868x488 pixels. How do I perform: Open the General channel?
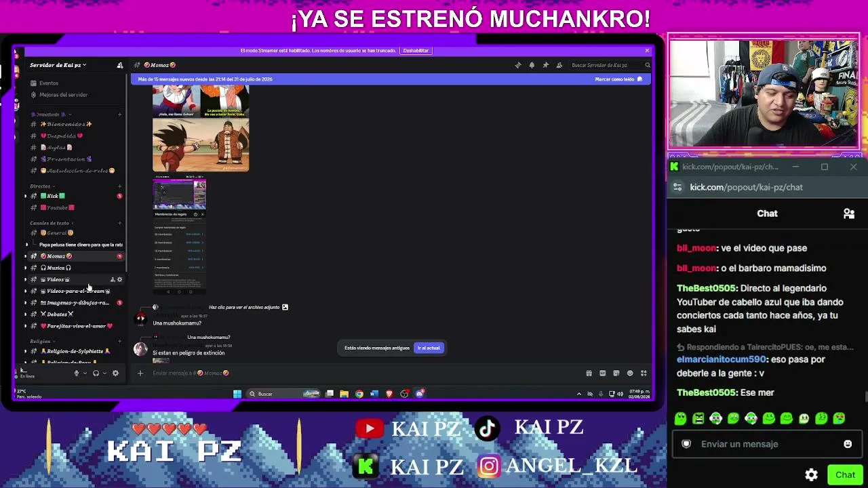coord(75,233)
